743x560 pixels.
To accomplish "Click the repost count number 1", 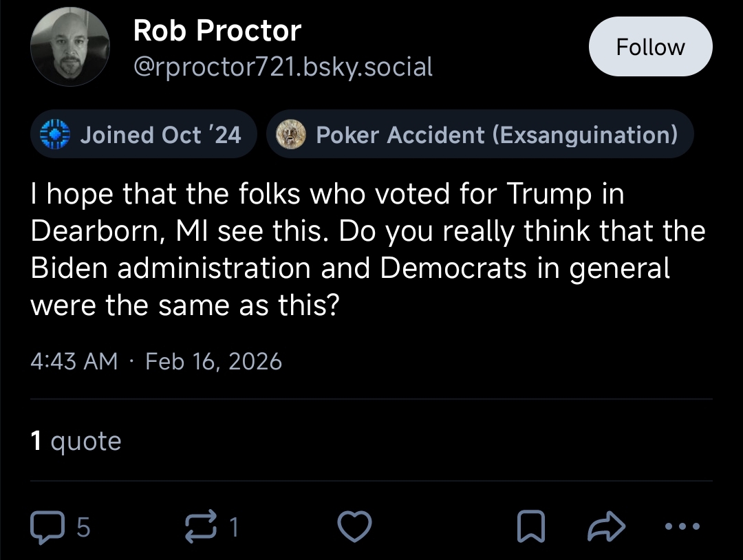I will (234, 528).
